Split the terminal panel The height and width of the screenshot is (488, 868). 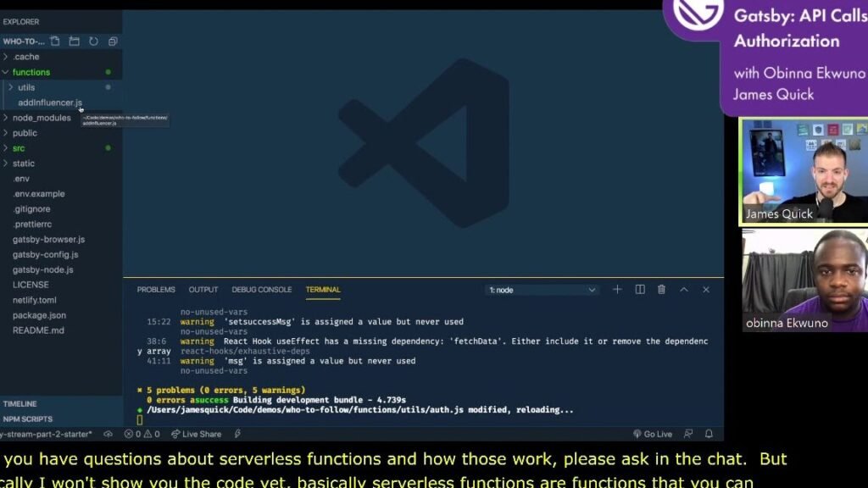click(640, 290)
